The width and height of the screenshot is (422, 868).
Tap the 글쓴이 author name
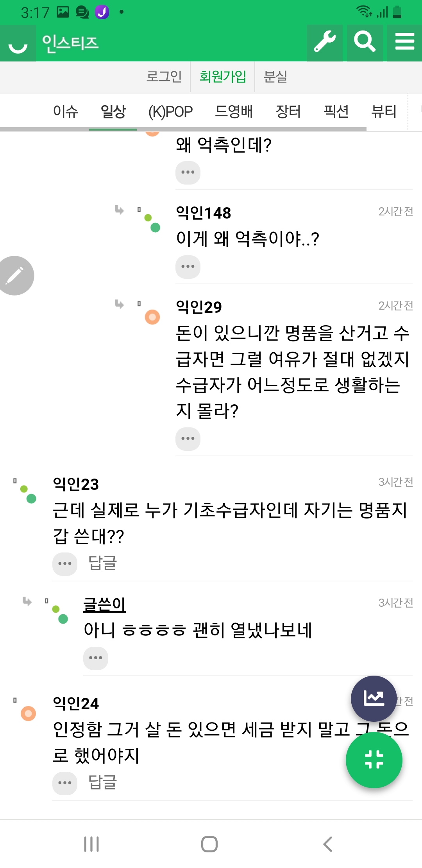(104, 605)
